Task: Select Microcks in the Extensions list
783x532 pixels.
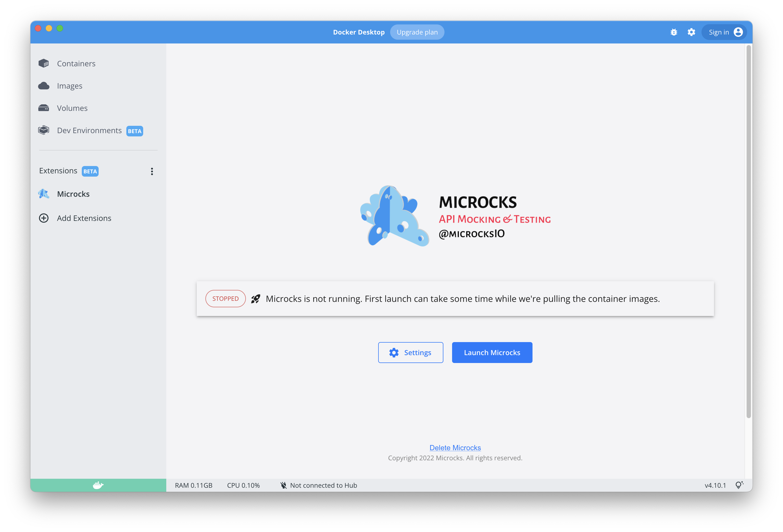Action: point(73,194)
